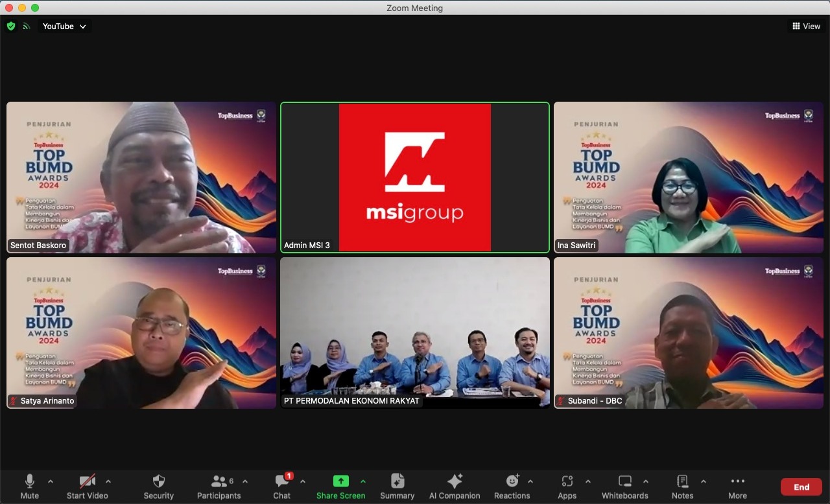830x504 pixels.
Task: Open the Apps panel
Action: coord(567,487)
